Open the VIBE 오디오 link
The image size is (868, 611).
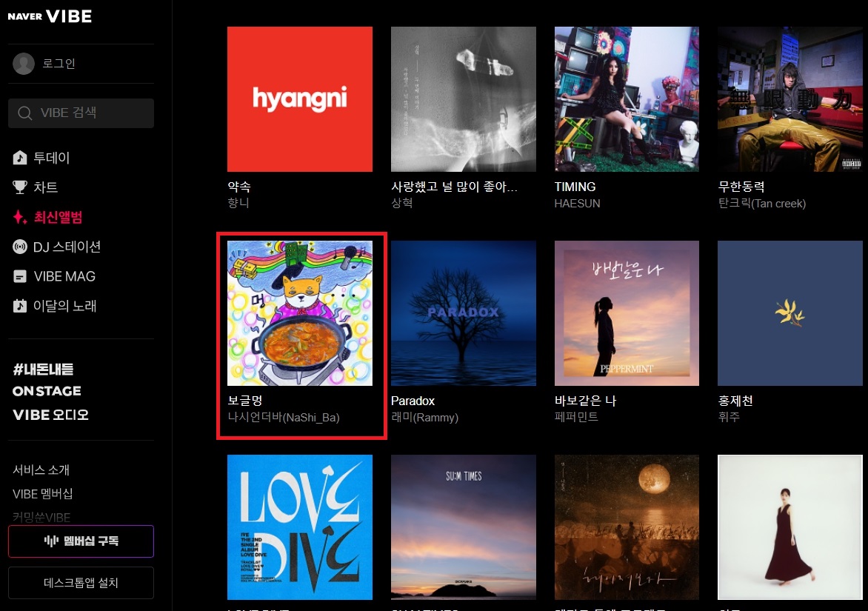(x=51, y=415)
